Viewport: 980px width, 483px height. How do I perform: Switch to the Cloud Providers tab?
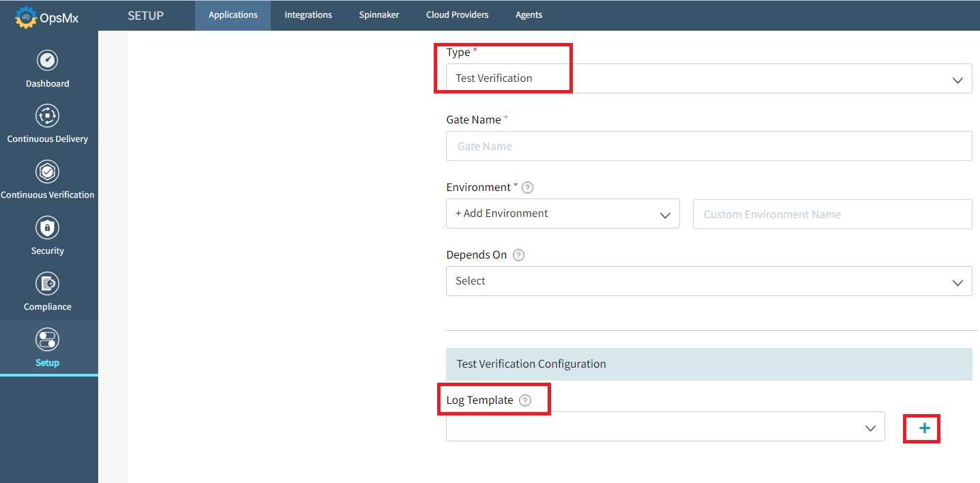click(x=458, y=15)
